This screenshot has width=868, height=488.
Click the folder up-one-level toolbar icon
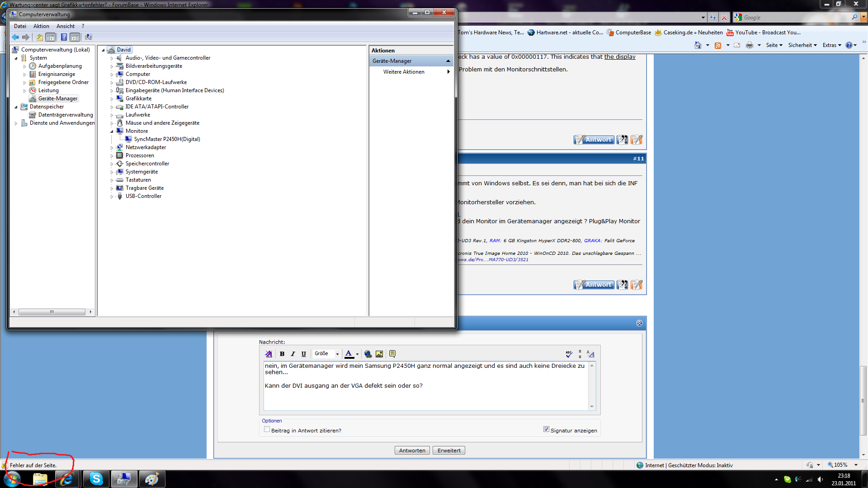coord(40,37)
